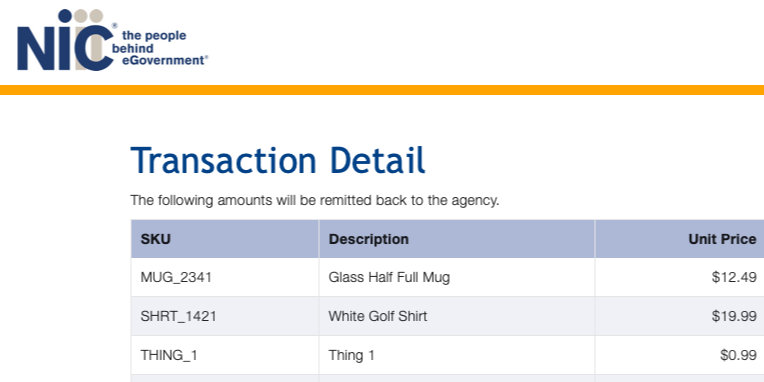Screen dimensions: 764x382
Task: Click the Thing 1 description cell
Action: [x=457, y=355]
